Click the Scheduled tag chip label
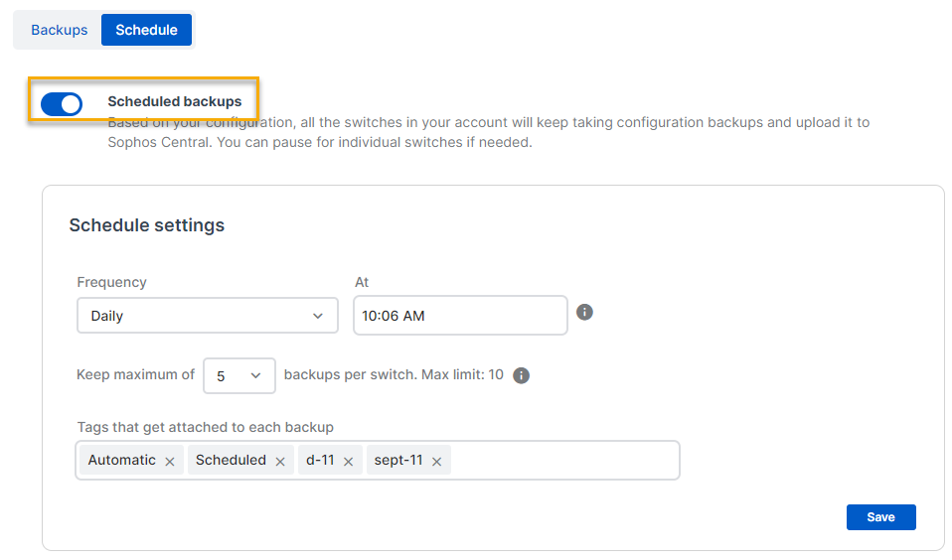This screenshot has height=560, width=952. (x=231, y=460)
